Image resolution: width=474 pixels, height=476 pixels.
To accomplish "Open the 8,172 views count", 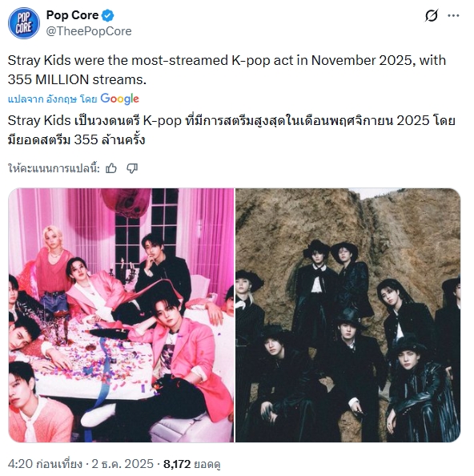I will 177,464.
